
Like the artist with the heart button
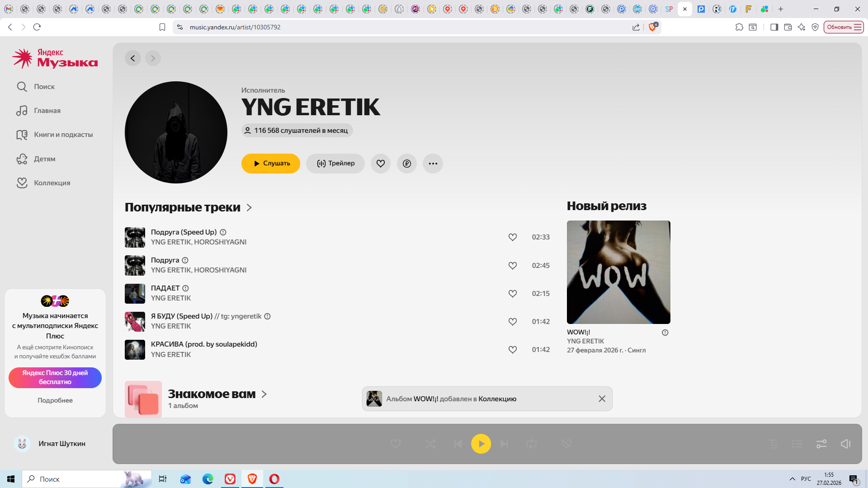(381, 164)
